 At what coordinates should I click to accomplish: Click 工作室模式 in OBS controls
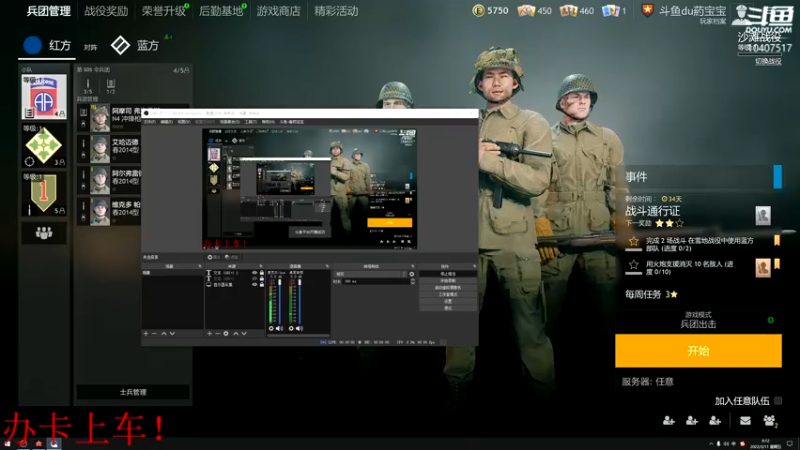448,294
